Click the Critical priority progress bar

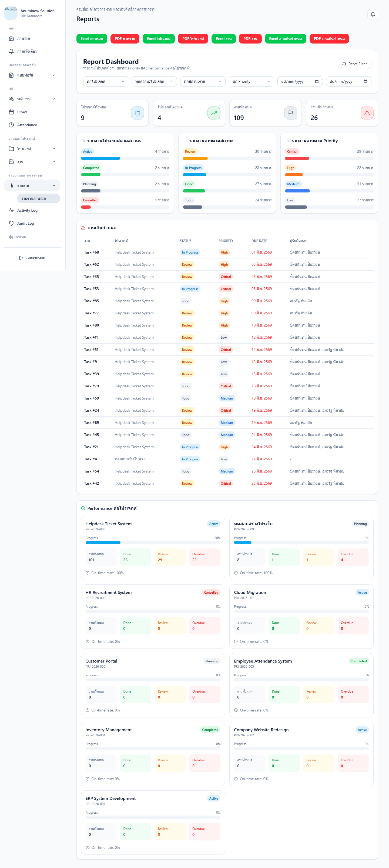(x=329, y=158)
